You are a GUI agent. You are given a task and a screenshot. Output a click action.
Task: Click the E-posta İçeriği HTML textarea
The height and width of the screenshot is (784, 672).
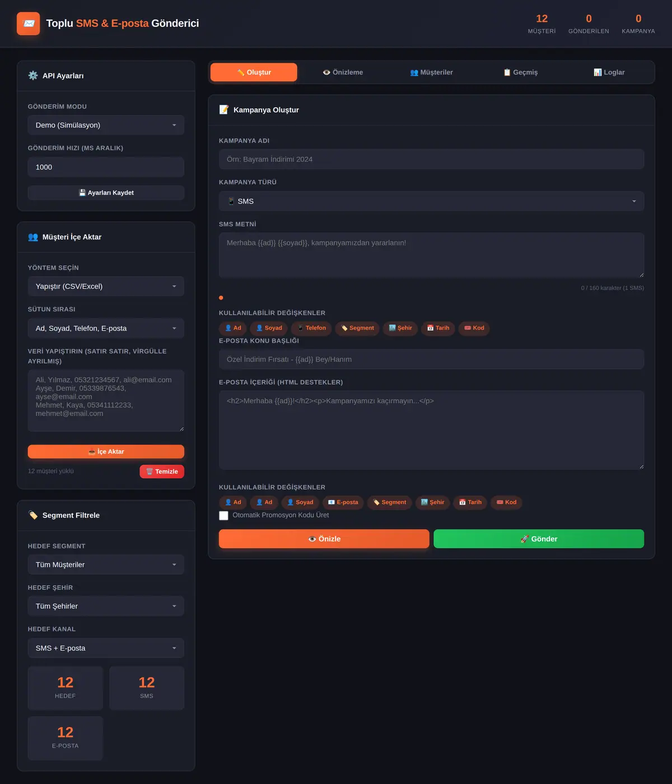tap(431, 430)
